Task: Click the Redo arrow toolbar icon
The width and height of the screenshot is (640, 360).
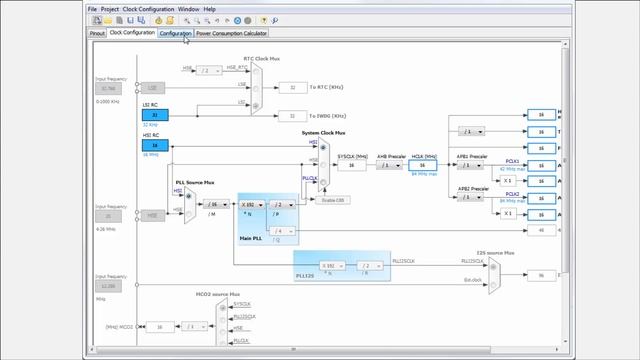Action: point(227,21)
